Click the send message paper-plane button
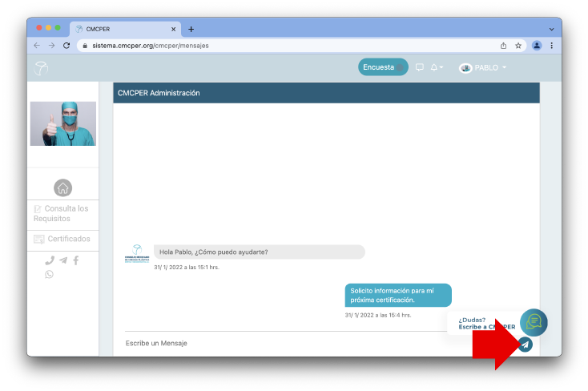Screen dimensions: 588x391 tap(525, 345)
